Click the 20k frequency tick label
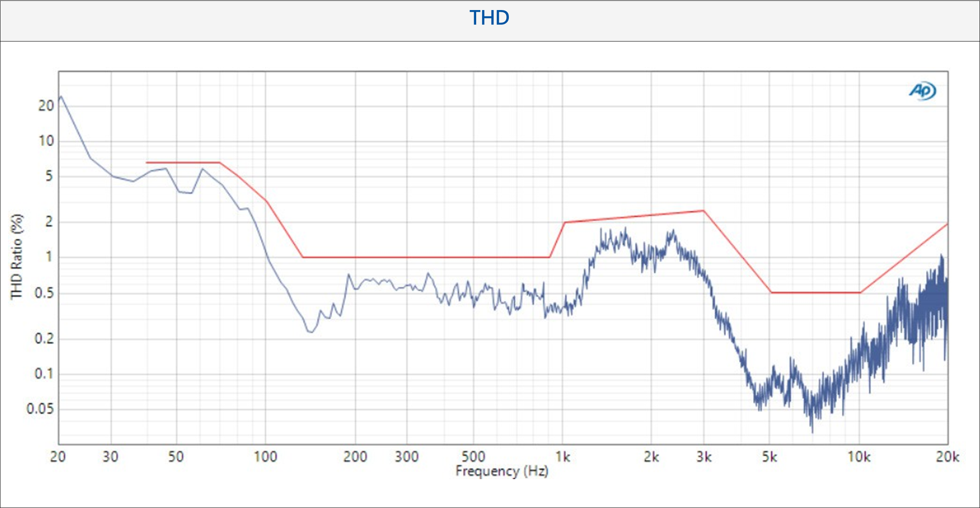980x508 pixels. [947, 456]
